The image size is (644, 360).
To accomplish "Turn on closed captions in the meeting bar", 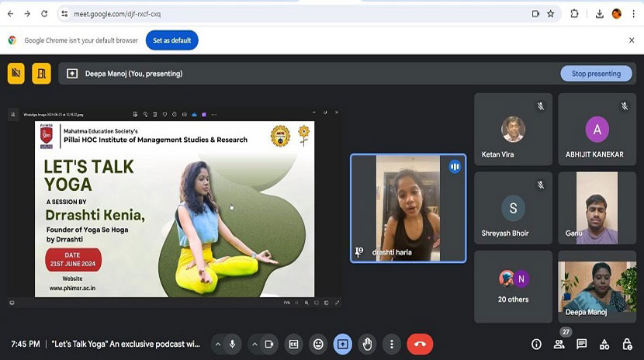I will [294, 344].
